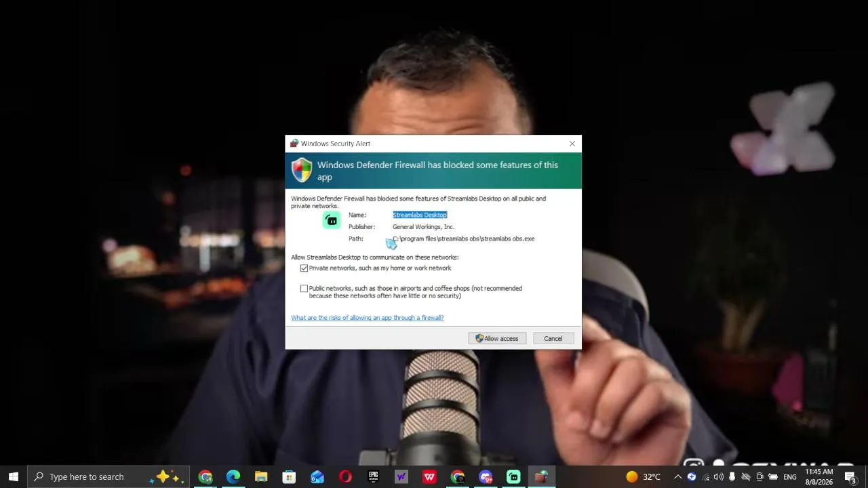Open the Outlook mail app on the taskbar
The width and height of the screenshot is (868, 488).
(x=317, y=476)
